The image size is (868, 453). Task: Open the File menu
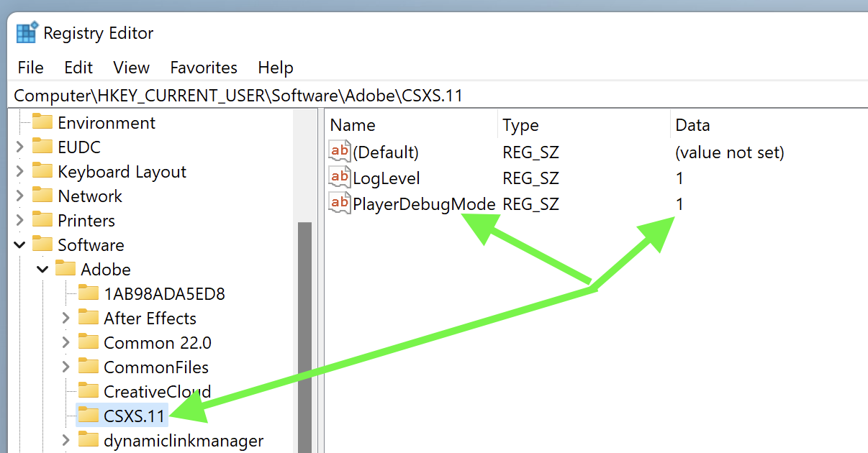31,68
